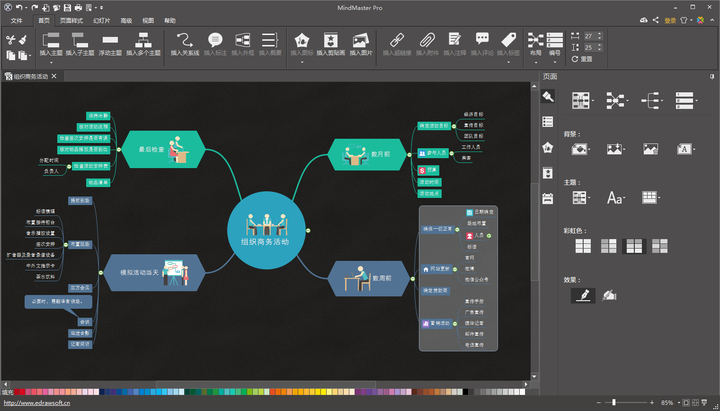The width and height of the screenshot is (720, 411).
Task: Insert a boundary (插入外框)
Action: [x=242, y=45]
